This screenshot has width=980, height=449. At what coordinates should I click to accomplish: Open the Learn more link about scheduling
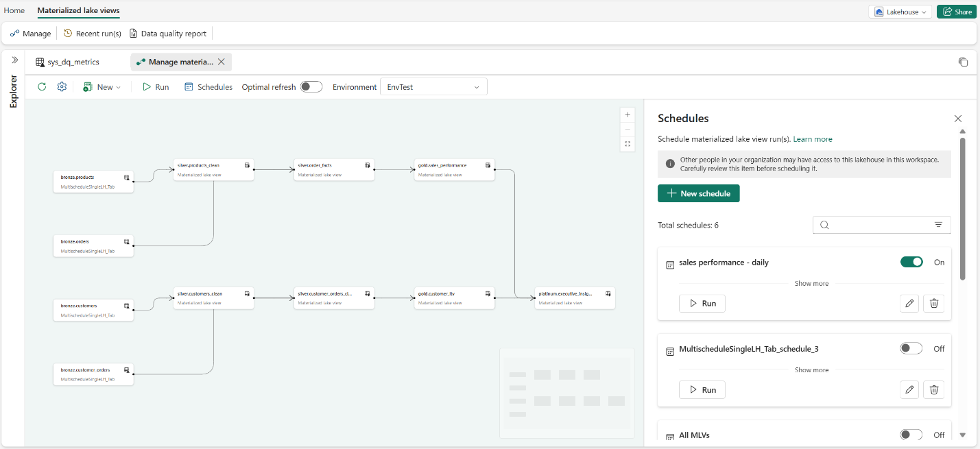click(813, 138)
